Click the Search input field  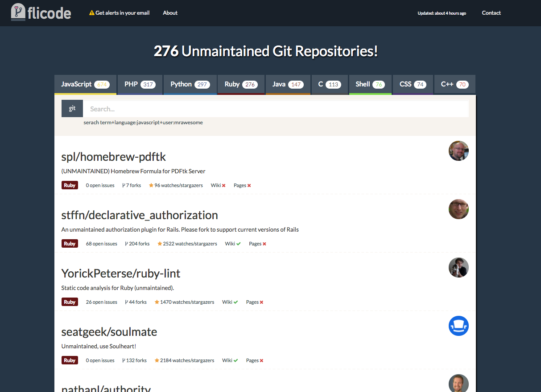coord(276,109)
